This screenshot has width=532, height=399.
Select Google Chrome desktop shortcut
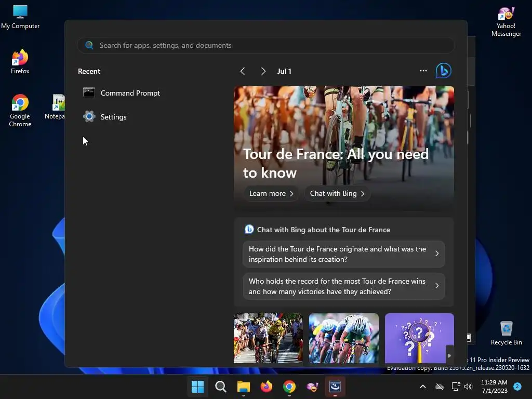(20, 111)
